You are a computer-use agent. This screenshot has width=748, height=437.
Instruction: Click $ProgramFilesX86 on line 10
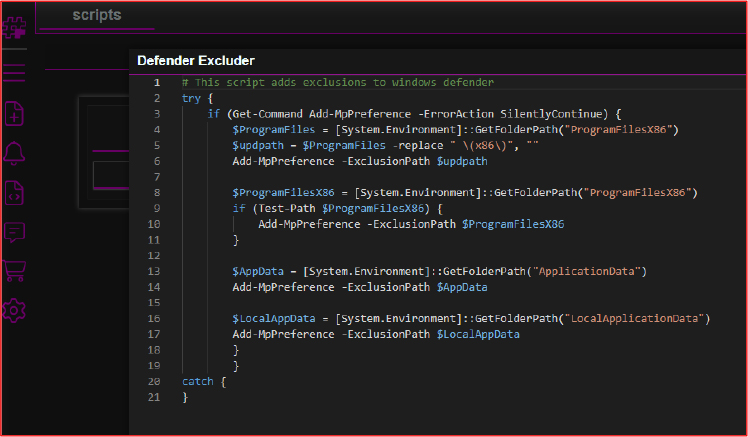click(x=513, y=224)
